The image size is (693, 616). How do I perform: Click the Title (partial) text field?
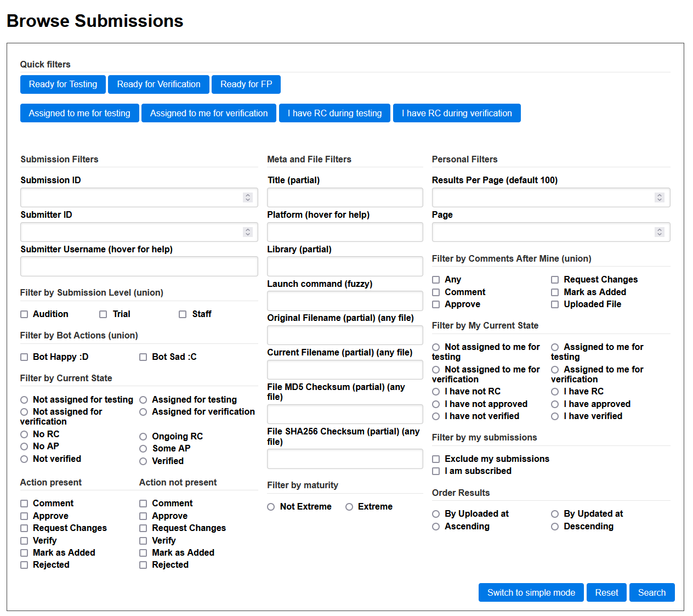tap(345, 197)
